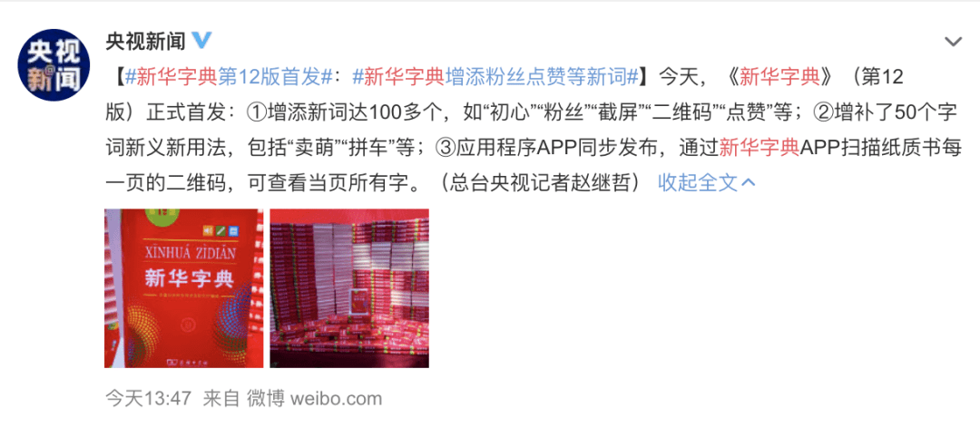The height and width of the screenshot is (437, 980).
Task: Click the 收起全文 text link
Action: pos(698,182)
